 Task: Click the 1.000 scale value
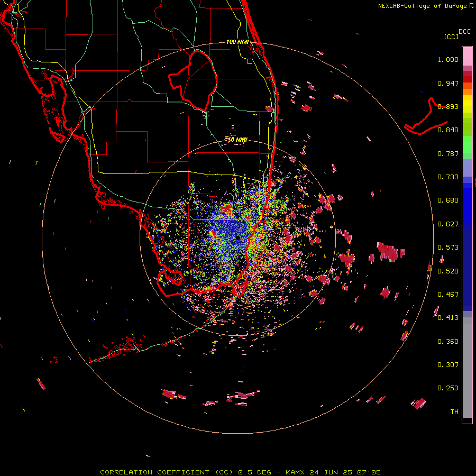pyautogui.click(x=448, y=59)
